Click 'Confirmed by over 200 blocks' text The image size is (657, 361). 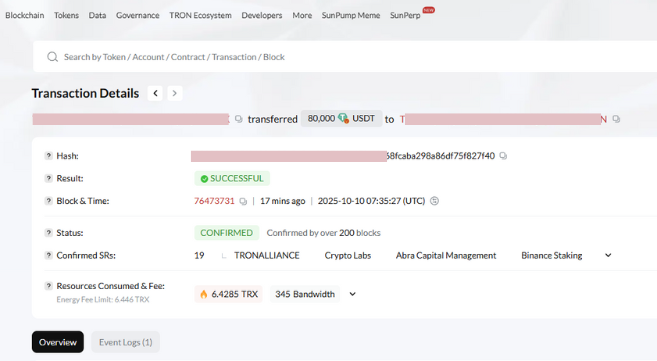pyautogui.click(x=323, y=233)
